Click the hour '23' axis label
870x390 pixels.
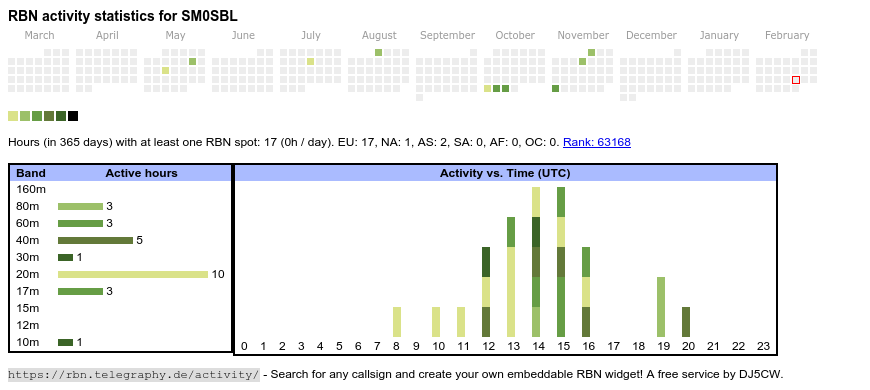[763, 346]
